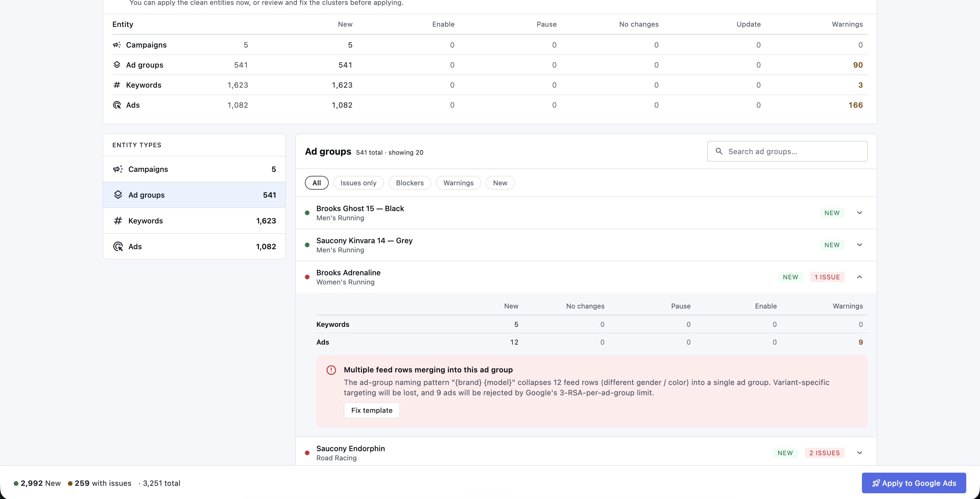Click the Keywords row label in expanded details
980x499 pixels.
[333, 325]
